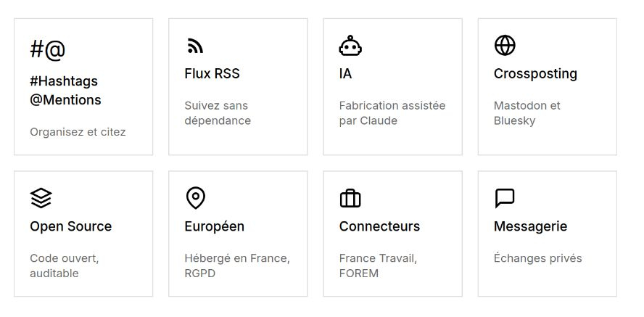Click the Messagerie title

(530, 226)
